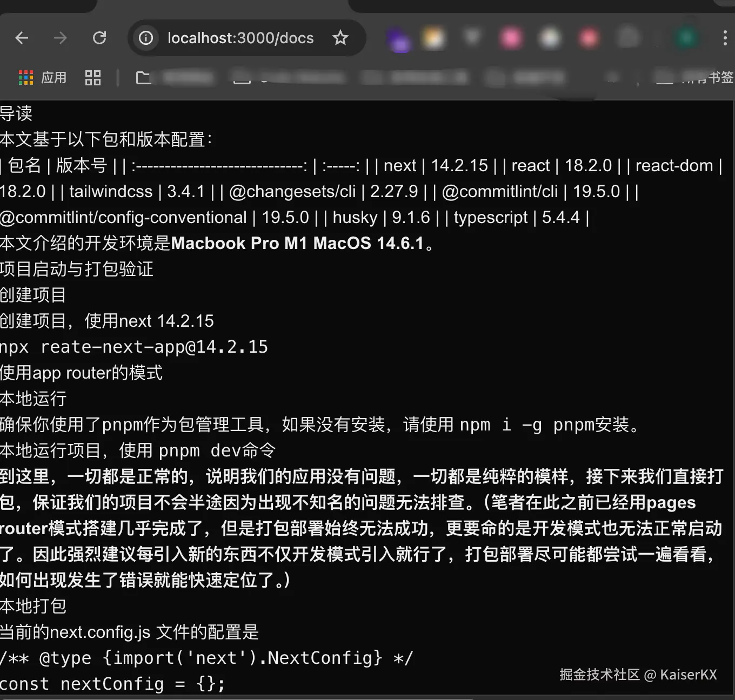Click the line 当前的next.config.js 文件的配置是
Image resolution: width=735 pixels, height=700 pixels.
tap(130, 632)
